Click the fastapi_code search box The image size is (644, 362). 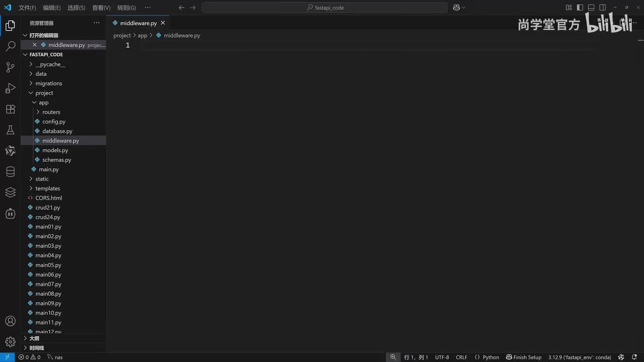[x=325, y=8]
